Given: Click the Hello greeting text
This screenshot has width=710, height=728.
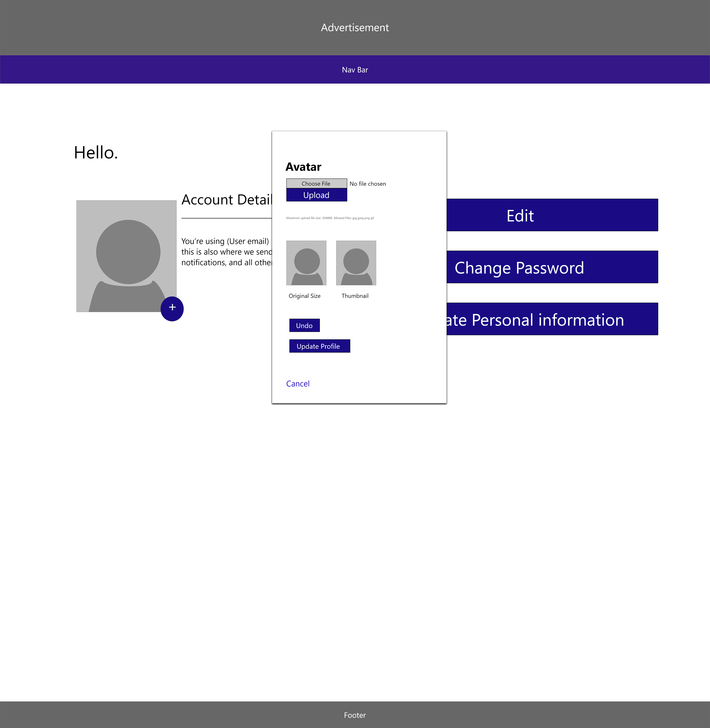Looking at the screenshot, I should [96, 153].
